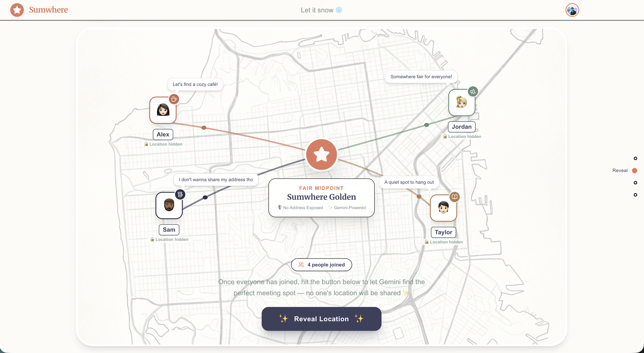The image size is (644, 353).
Task: Click the 4 people joined pill
Action: [321, 265]
